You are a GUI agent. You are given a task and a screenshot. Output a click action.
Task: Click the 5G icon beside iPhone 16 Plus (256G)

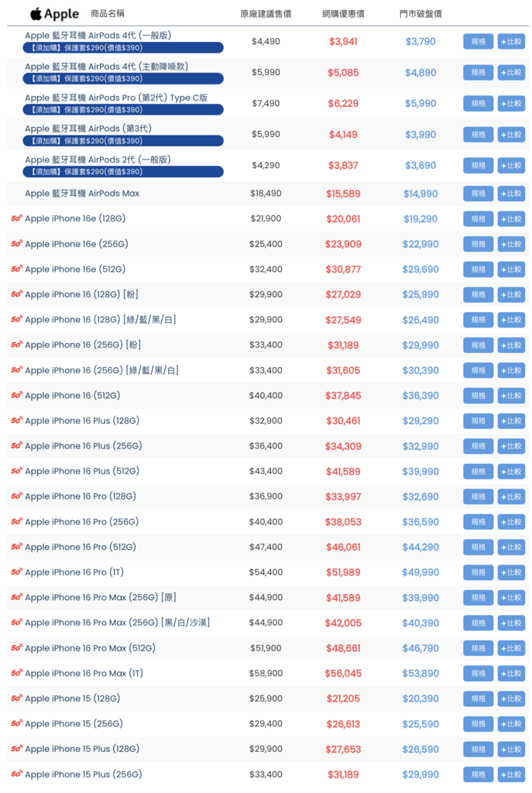click(17, 445)
